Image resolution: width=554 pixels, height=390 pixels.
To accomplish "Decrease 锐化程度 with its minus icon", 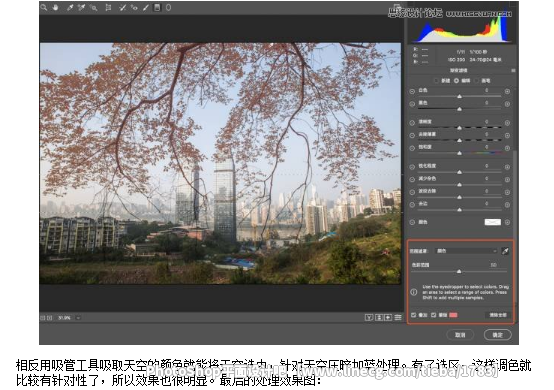I will pos(412,167).
